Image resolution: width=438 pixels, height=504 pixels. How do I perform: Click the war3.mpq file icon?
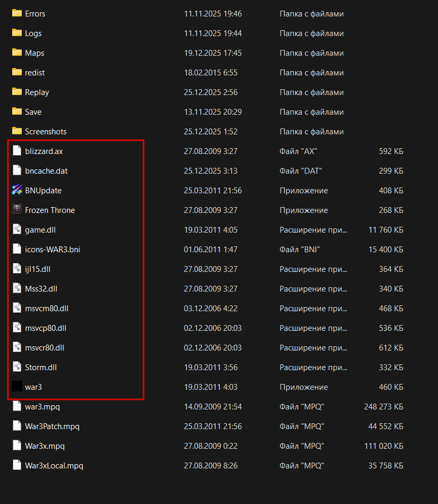(x=16, y=406)
